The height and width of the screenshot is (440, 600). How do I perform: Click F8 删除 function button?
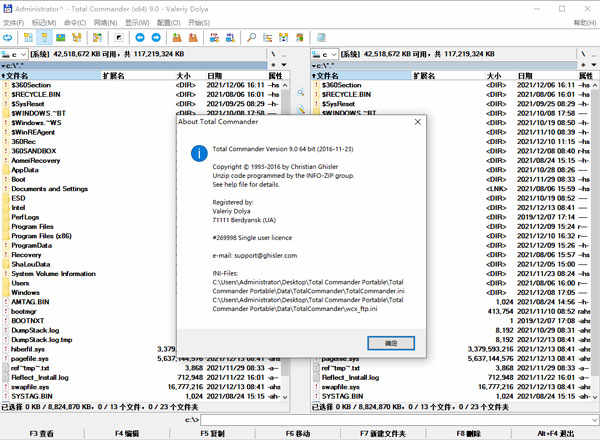[x=468, y=434]
